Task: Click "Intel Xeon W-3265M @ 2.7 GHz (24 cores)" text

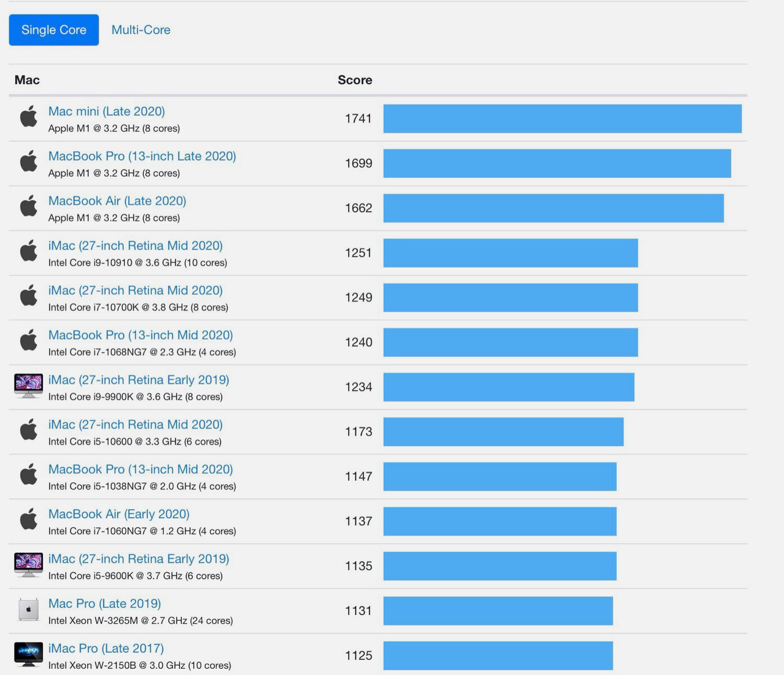Action: point(141,620)
